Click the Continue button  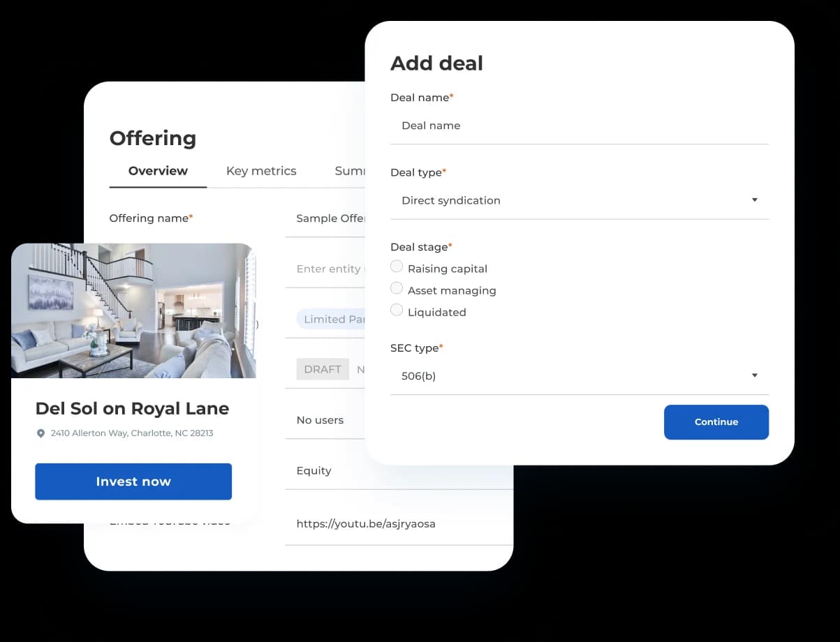coord(716,422)
